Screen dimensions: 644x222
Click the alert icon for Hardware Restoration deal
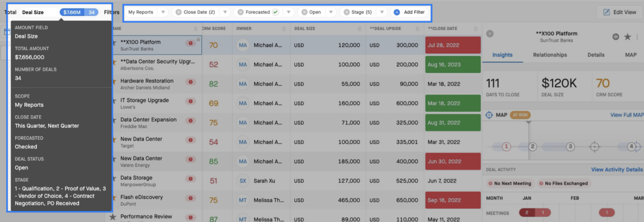(190, 82)
